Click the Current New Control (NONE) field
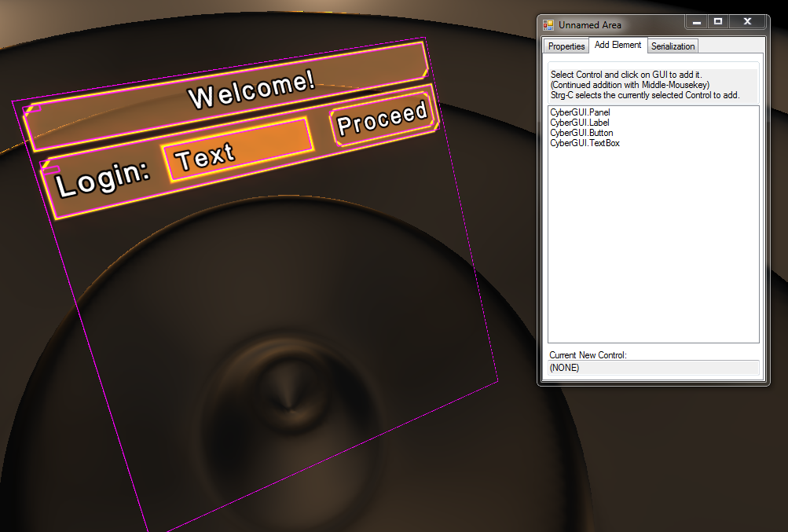 point(653,368)
